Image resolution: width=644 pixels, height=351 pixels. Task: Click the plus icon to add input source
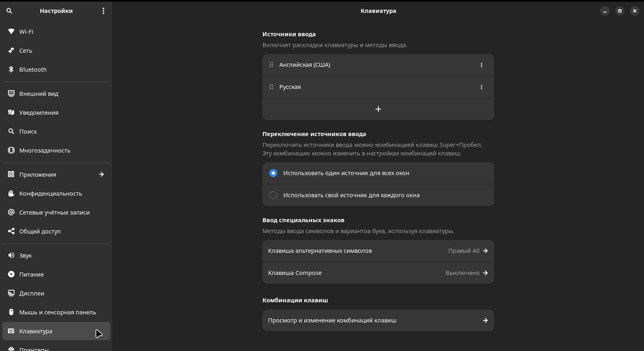(x=378, y=109)
